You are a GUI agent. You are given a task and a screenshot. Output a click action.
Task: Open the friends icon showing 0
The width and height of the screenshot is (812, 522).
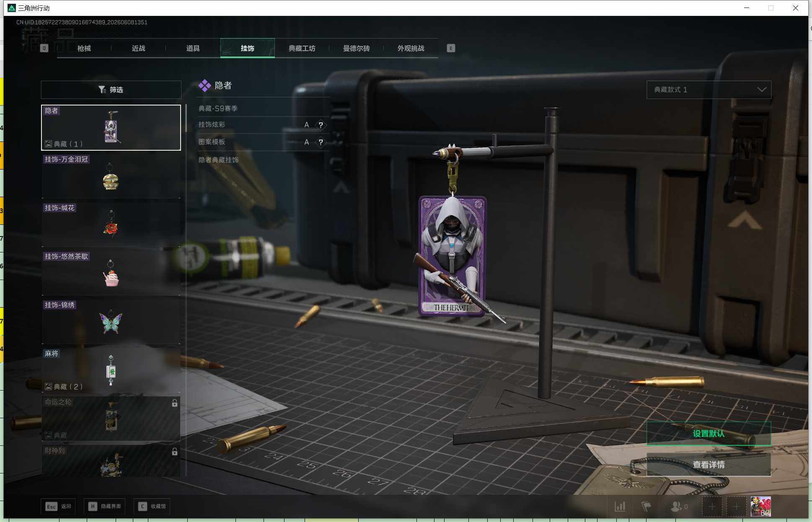[x=679, y=507]
